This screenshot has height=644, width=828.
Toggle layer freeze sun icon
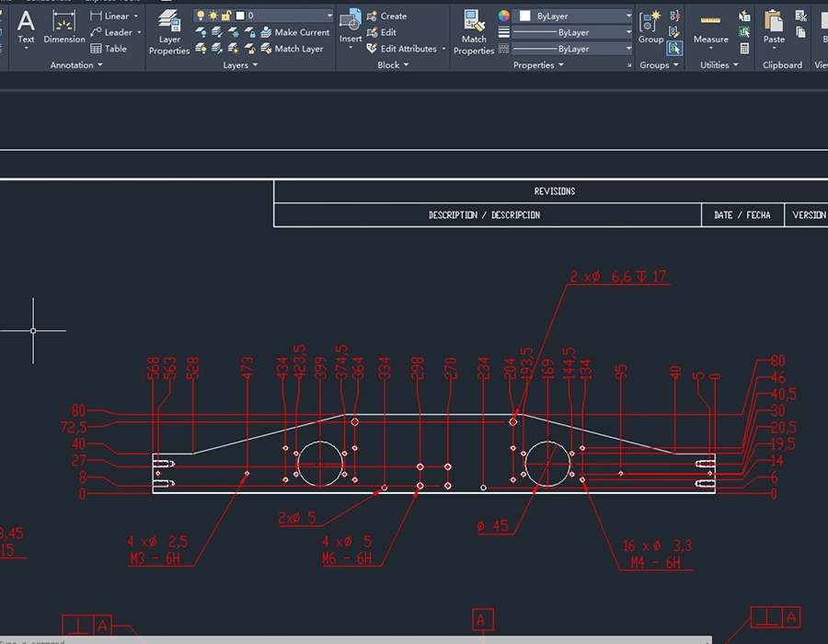213,16
